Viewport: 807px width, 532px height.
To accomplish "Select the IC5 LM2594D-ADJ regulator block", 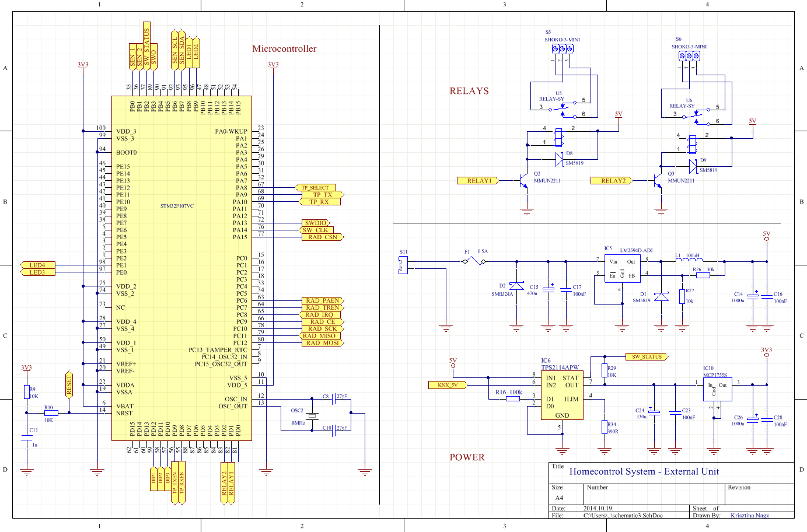I will coord(622,268).
